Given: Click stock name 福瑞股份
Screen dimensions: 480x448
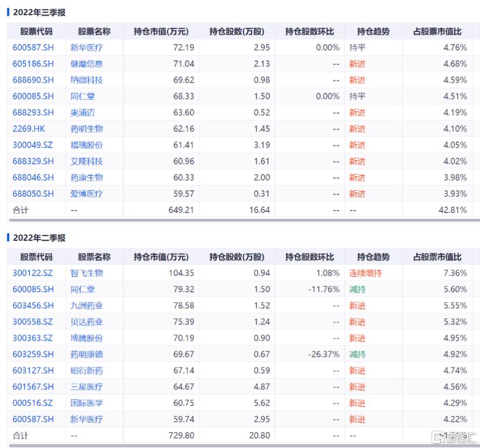Looking at the screenshot, I should tap(87, 145).
